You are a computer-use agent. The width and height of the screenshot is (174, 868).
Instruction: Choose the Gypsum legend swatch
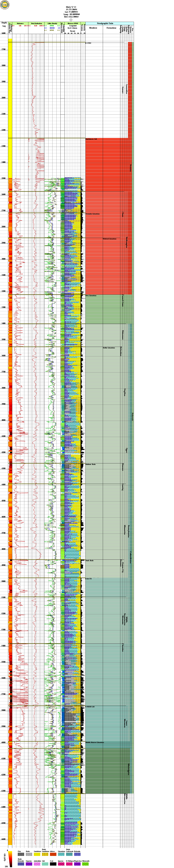[x=29, y=864]
